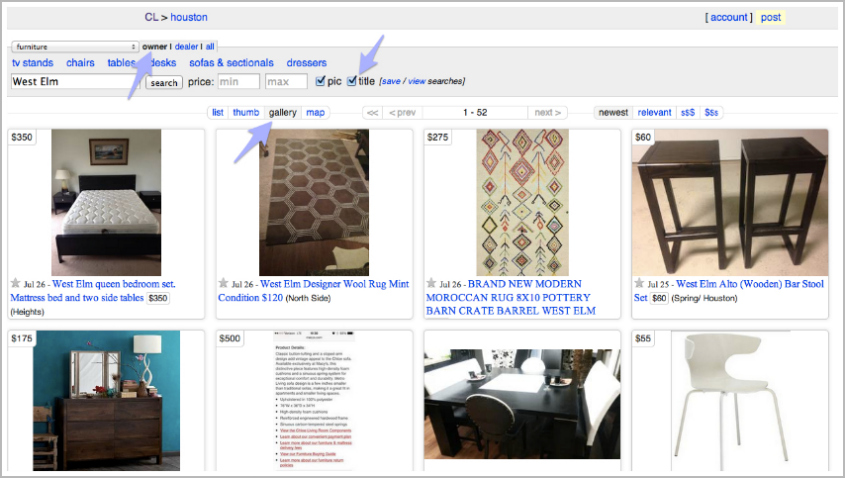Viewport: 845px width, 478px height.
Task: Open the houston breadcrumb link
Action: (189, 17)
